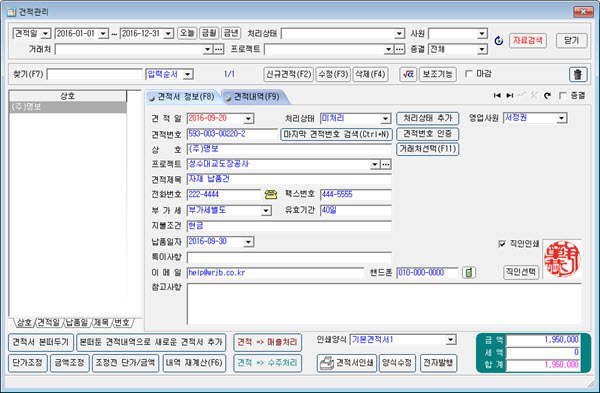Click the 양식수정 button

pyautogui.click(x=397, y=363)
